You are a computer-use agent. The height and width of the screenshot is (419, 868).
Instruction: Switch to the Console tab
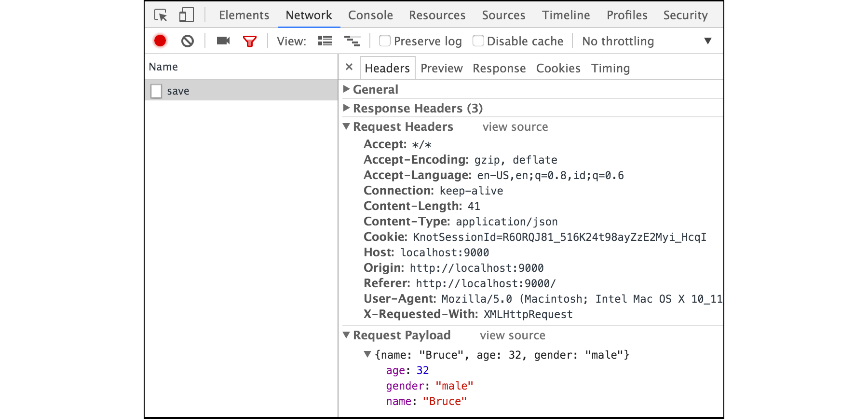pos(370,15)
